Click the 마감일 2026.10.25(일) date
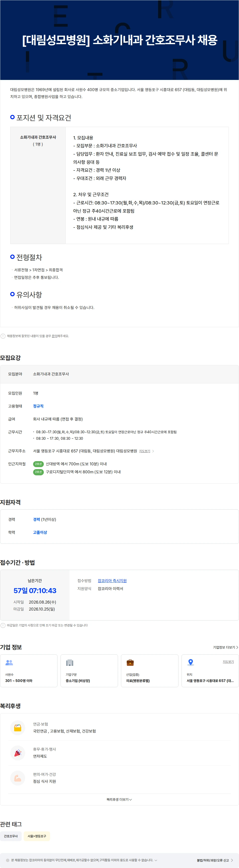239x868 pixels. (x=42, y=609)
